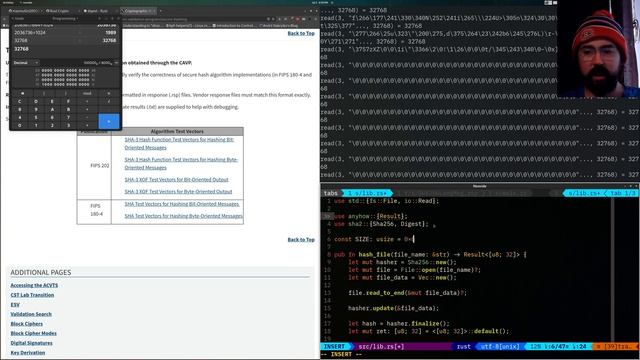
Task: Click src/lib.rs[+] filename in Neovim statusline
Action: tap(381, 347)
